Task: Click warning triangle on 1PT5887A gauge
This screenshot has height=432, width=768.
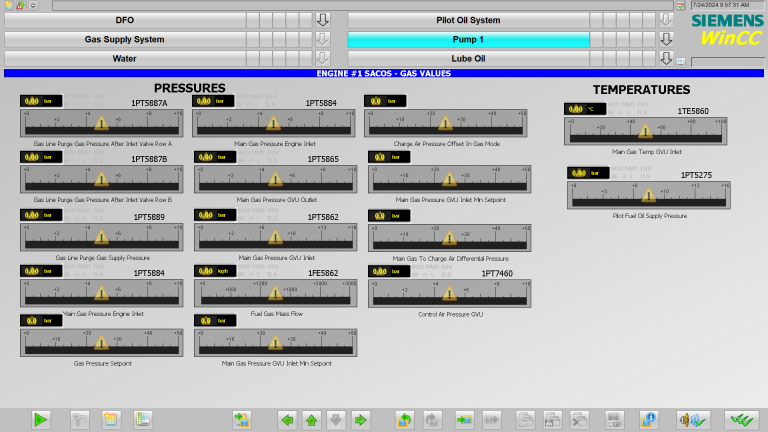Action: click(101, 123)
